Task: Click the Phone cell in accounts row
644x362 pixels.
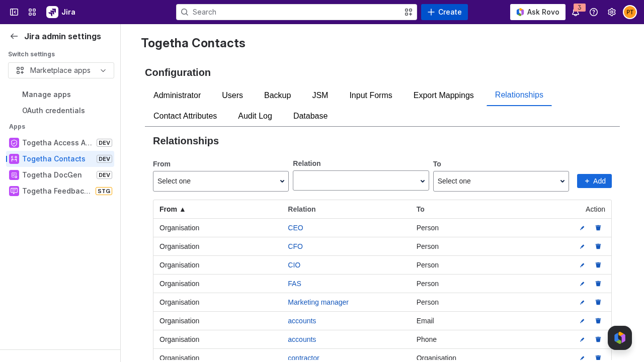Action: tap(427, 339)
